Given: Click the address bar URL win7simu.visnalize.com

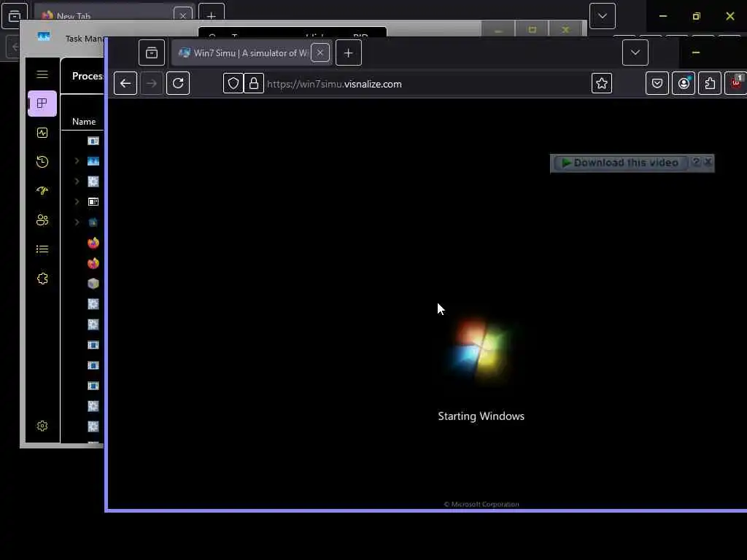Looking at the screenshot, I should tap(334, 84).
